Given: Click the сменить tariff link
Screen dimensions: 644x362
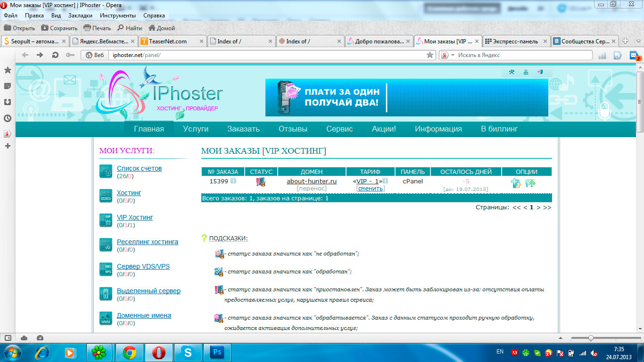Looking at the screenshot, I should [x=371, y=189].
